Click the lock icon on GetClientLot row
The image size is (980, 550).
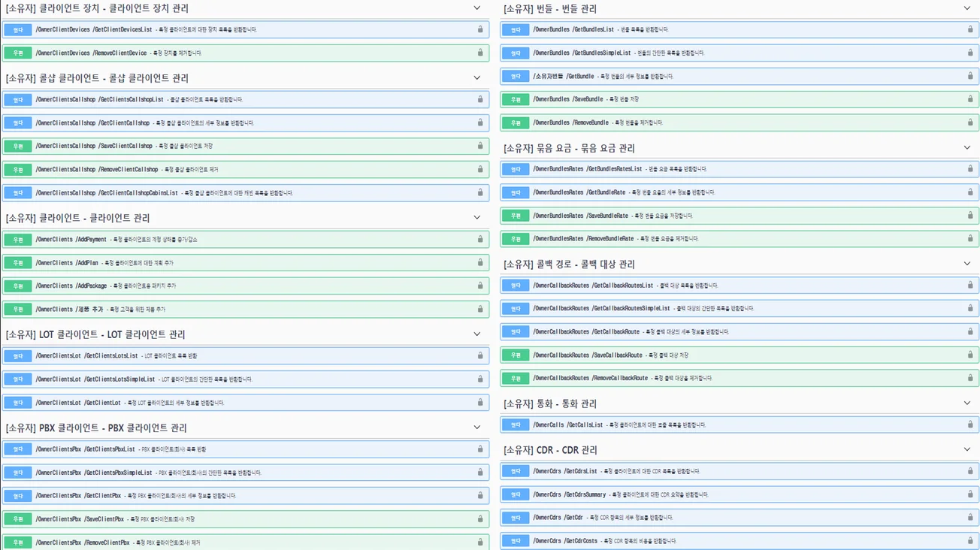[x=480, y=402]
